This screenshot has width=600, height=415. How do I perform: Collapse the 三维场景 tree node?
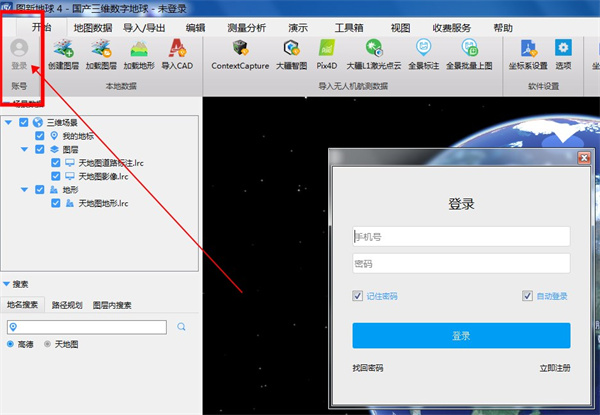tap(8, 122)
